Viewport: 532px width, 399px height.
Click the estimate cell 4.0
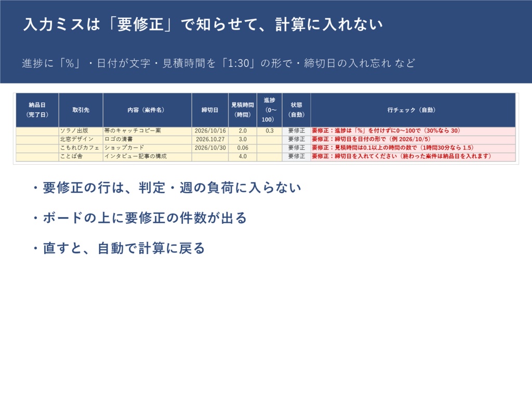(x=243, y=156)
